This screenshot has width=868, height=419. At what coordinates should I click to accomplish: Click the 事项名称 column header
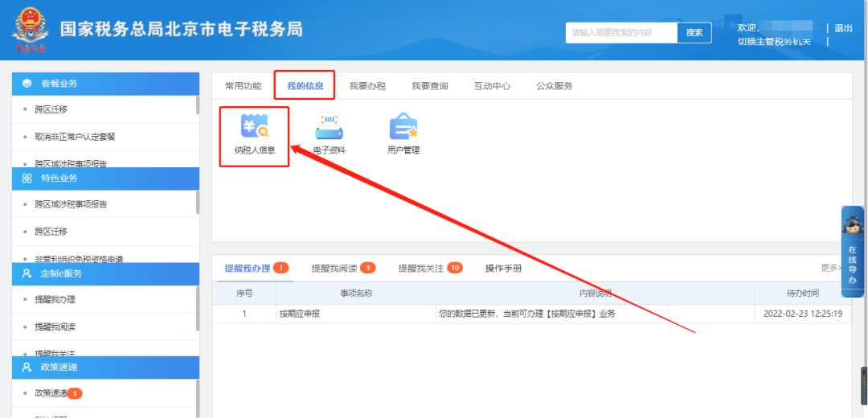tap(356, 294)
